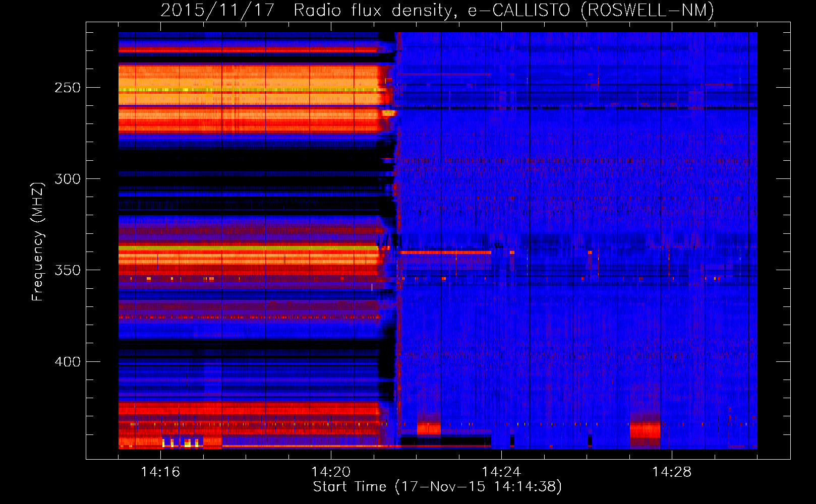The image size is (816, 504).
Task: Click the ROSWELL-NM station name in the title
Action: [x=648, y=10]
